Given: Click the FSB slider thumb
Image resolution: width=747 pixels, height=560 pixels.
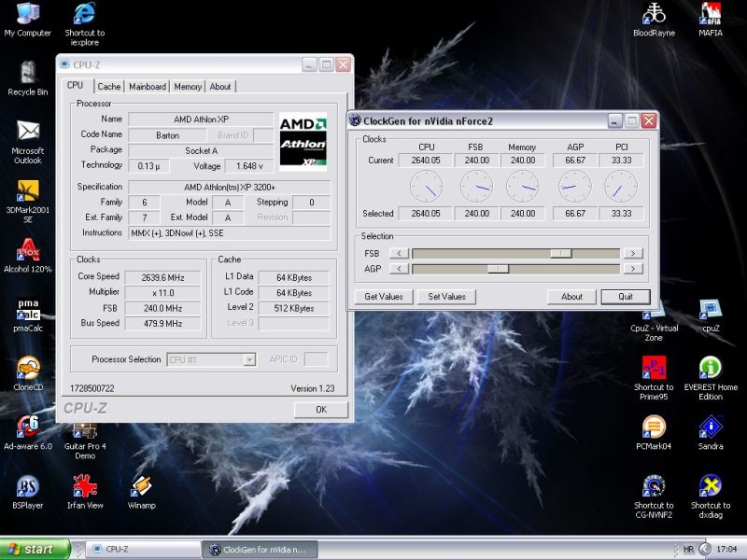Looking at the screenshot, I should click(x=560, y=253).
